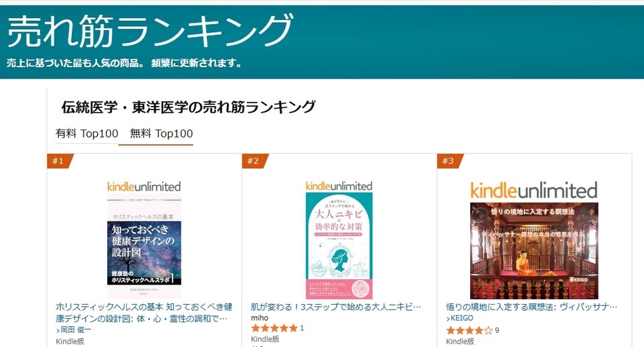The height and width of the screenshot is (347, 644).
Task: Open the 9 reviews count link
Action: 497,330
